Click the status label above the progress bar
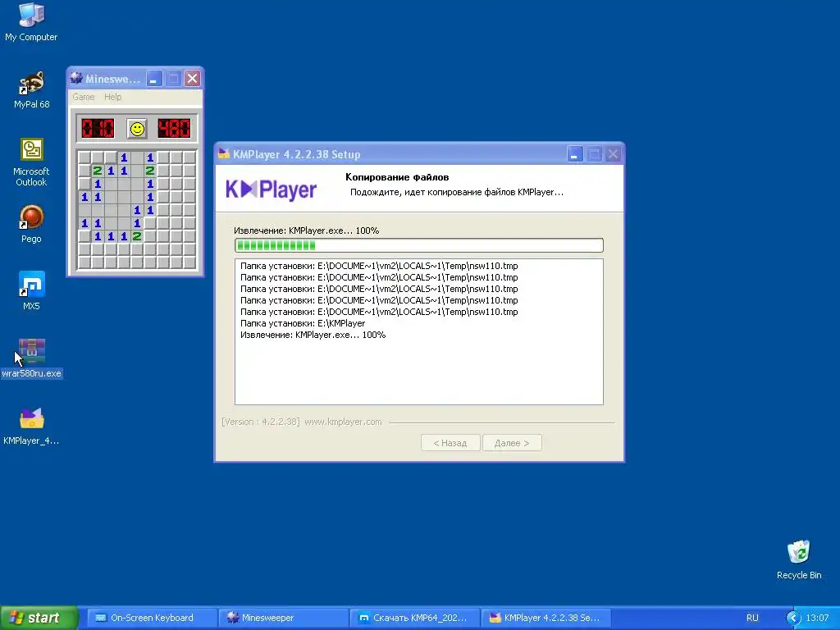 click(307, 231)
